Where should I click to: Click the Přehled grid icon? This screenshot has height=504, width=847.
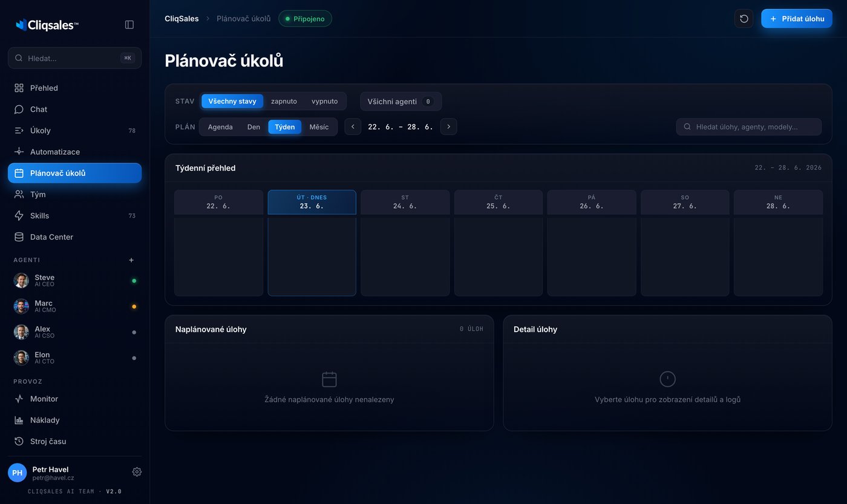pyautogui.click(x=19, y=88)
